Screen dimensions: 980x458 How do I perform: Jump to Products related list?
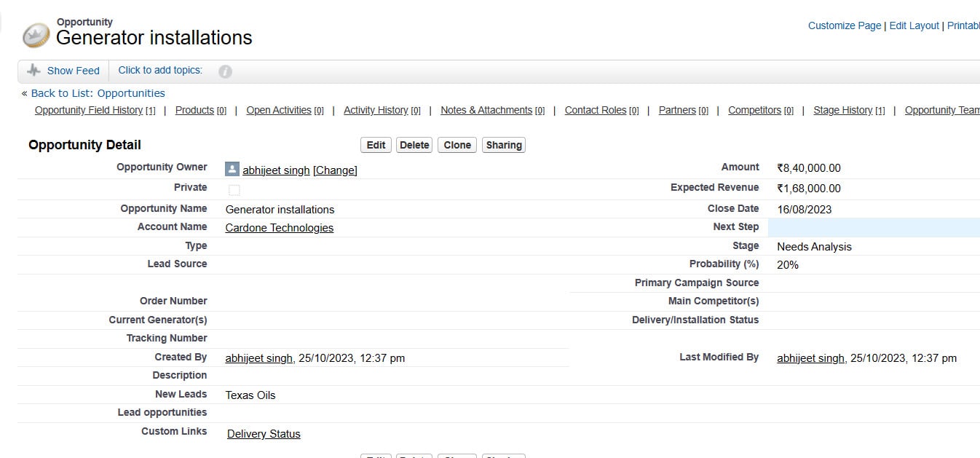point(194,110)
